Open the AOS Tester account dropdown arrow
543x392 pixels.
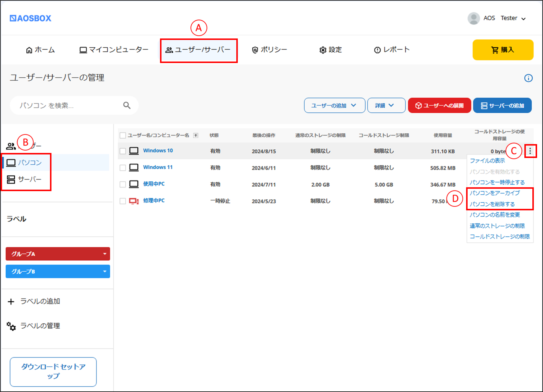(523, 19)
